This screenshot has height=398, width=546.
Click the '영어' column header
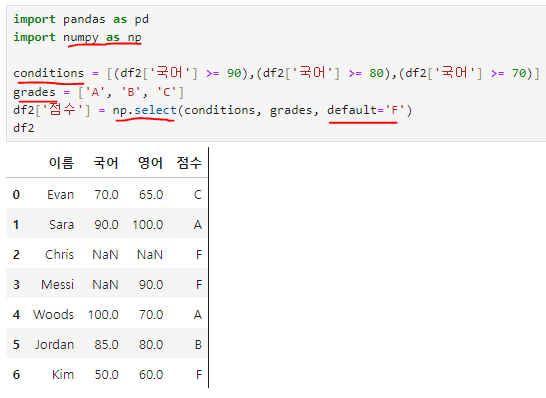click(150, 163)
